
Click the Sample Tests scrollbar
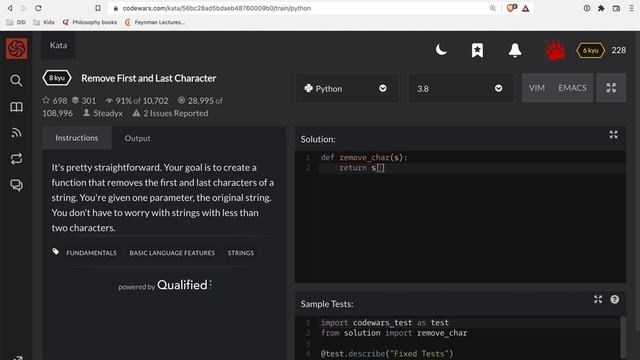coord(623,338)
